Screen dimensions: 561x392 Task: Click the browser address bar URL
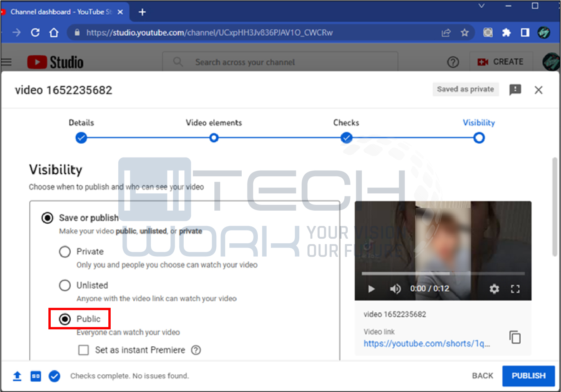(209, 33)
